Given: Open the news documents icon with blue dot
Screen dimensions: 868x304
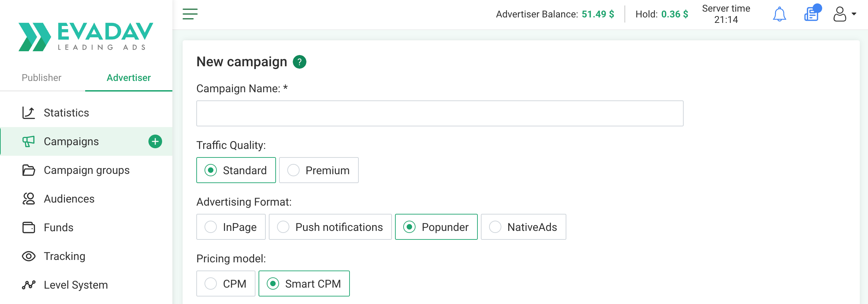Looking at the screenshot, I should point(812,14).
